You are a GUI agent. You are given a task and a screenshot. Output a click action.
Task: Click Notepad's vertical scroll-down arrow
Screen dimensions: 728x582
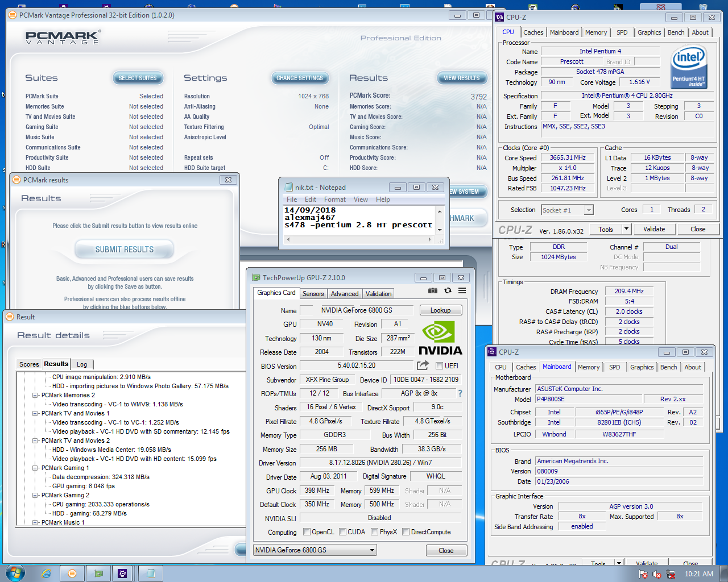(x=439, y=230)
